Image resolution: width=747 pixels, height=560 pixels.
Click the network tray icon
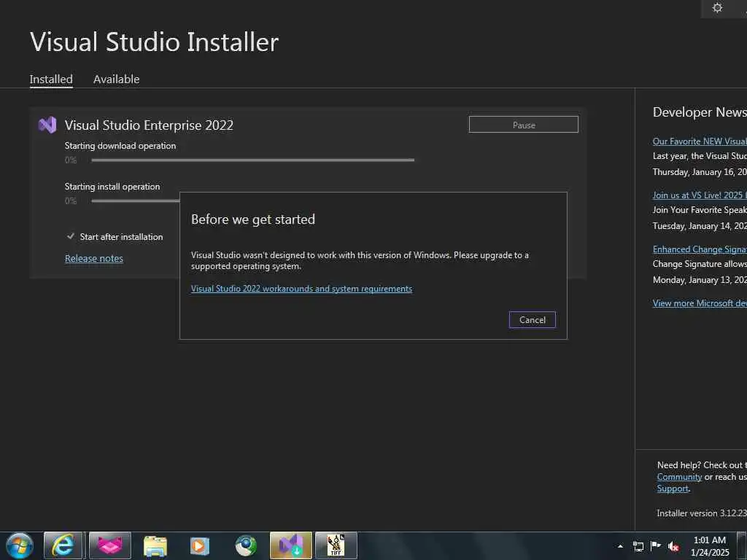638,546
